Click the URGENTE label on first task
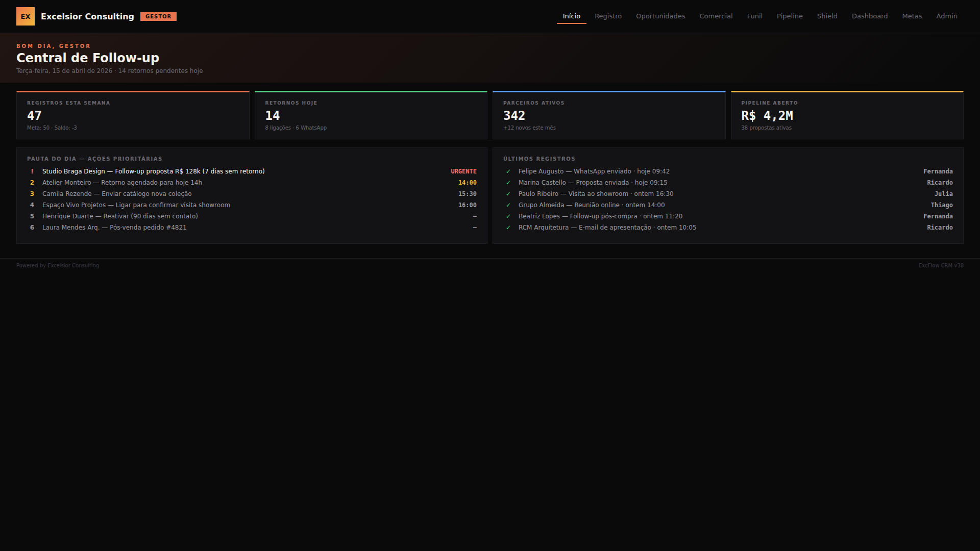This screenshot has height=551, width=980. [463, 171]
